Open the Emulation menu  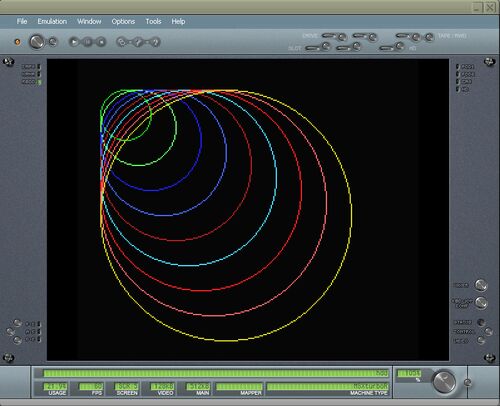(x=52, y=21)
